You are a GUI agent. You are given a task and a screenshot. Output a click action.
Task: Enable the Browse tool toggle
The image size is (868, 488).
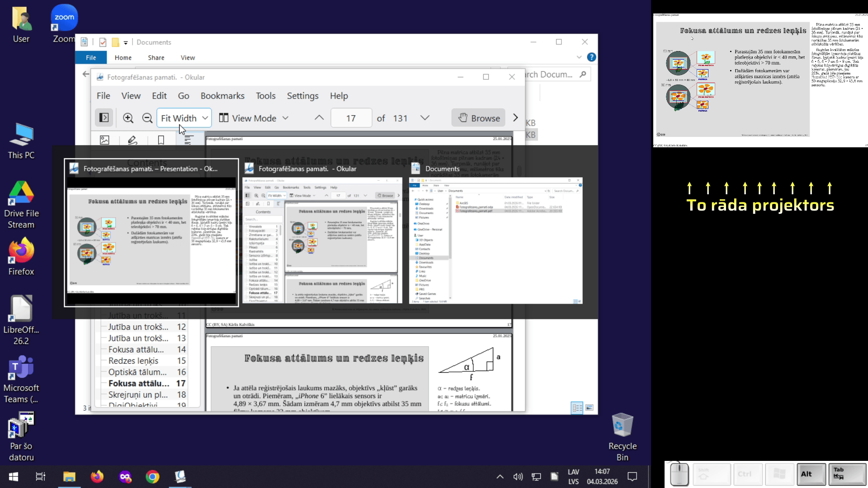coord(478,118)
